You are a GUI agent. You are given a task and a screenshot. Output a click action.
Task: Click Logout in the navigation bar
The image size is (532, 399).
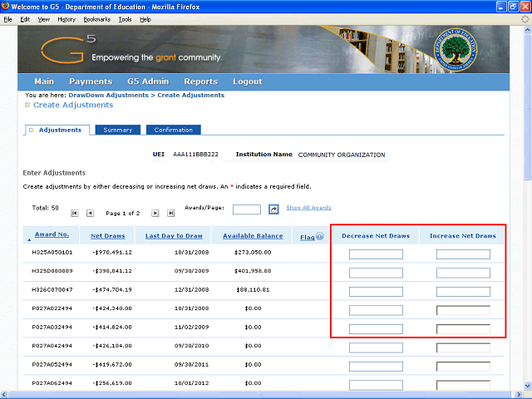pos(248,81)
